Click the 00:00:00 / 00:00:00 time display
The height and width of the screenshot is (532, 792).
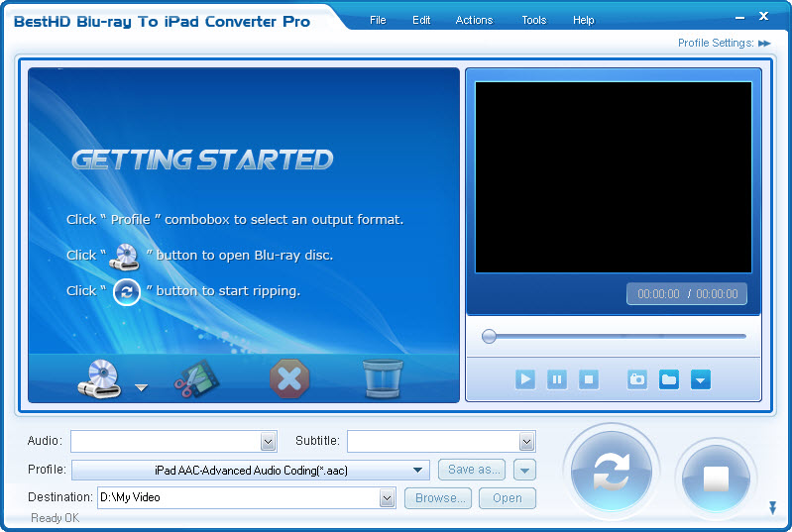click(687, 294)
